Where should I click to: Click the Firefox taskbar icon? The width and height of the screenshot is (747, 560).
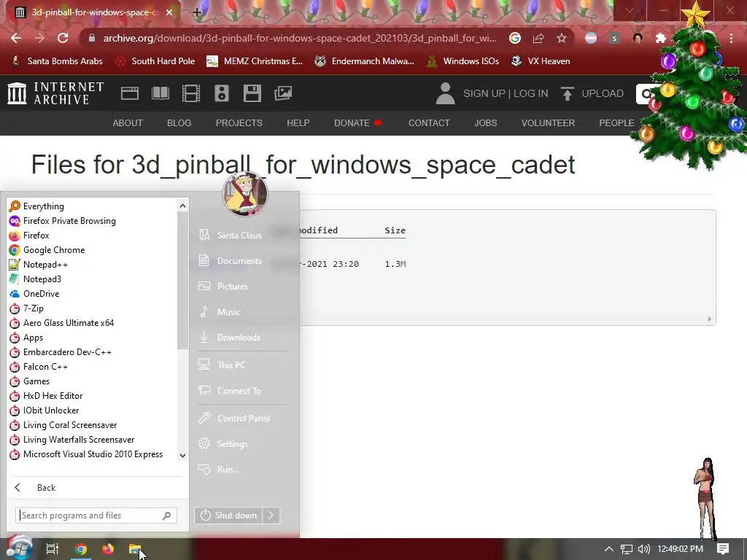[x=108, y=549]
